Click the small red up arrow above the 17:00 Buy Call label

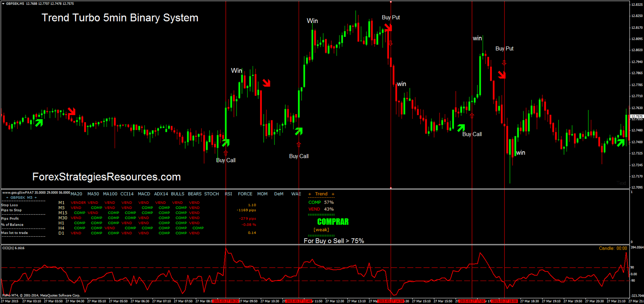point(472,116)
